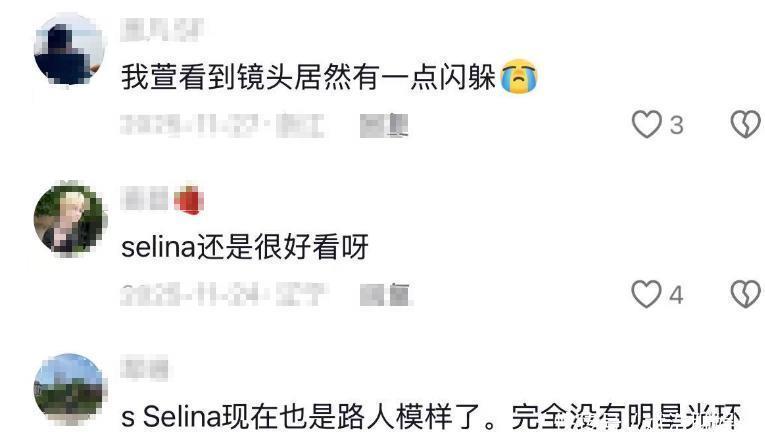Click like count 3
Image resolution: width=765 pixels, height=439 pixels.
[x=676, y=125]
